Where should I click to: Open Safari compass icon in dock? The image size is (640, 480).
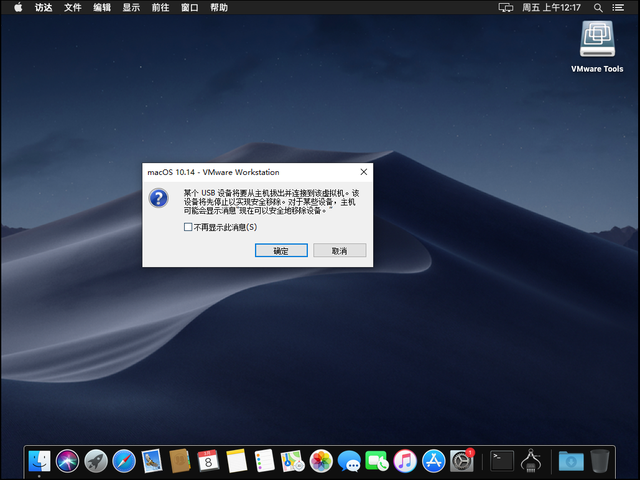click(124, 461)
